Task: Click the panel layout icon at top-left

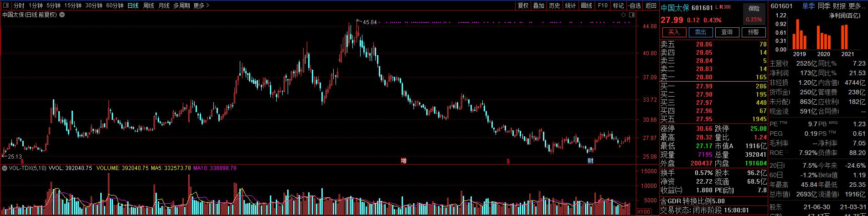Action: pos(6,5)
